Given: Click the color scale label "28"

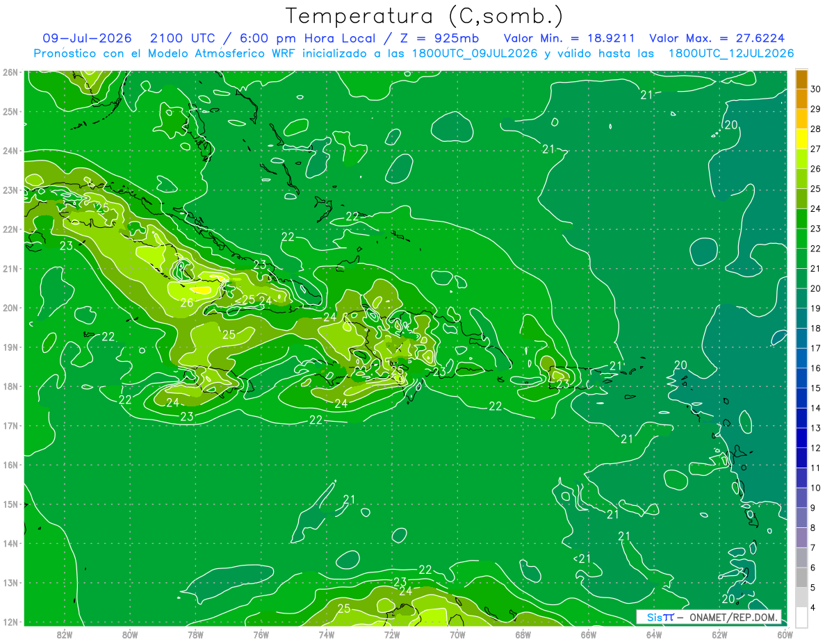Looking at the screenshot, I should point(816,129).
